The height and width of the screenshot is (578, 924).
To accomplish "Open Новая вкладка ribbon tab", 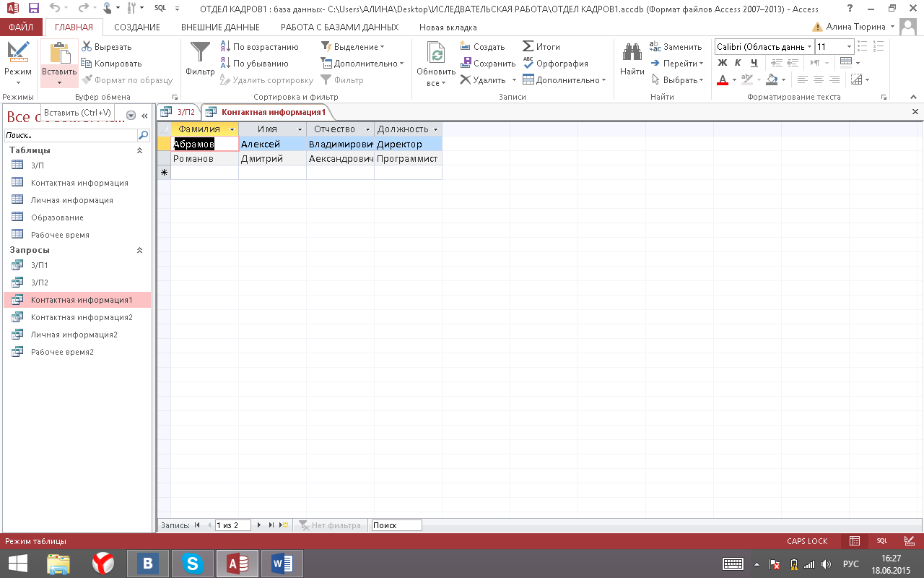I will [x=448, y=27].
